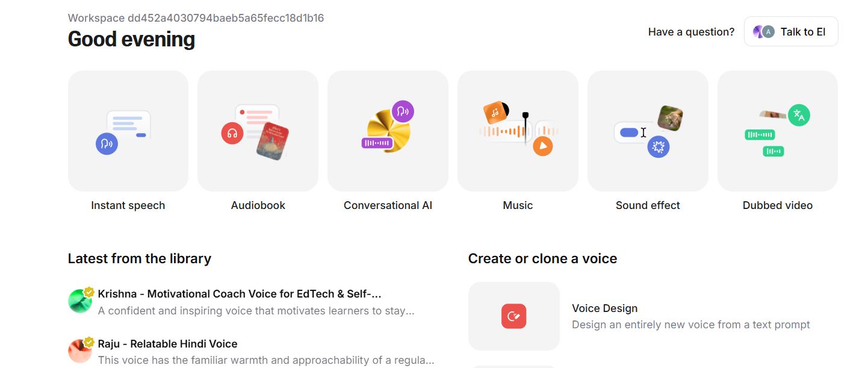Click Krishna voice avatar icon

80,301
